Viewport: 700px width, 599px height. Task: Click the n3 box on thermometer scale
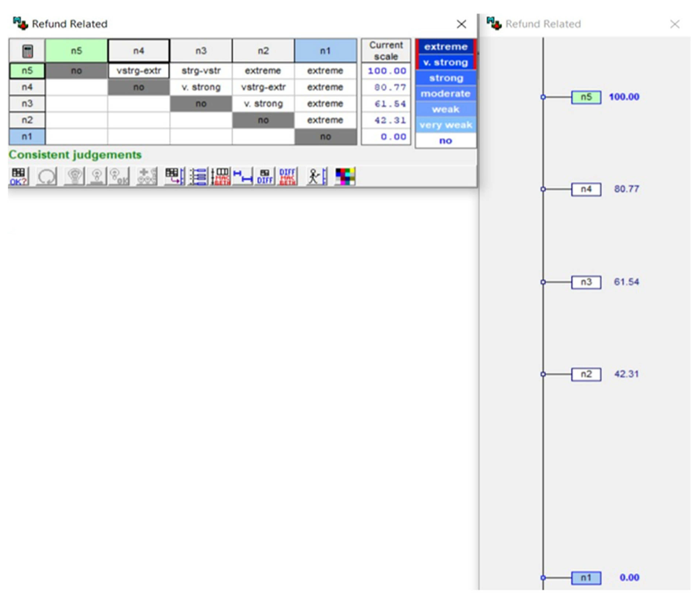tap(586, 282)
